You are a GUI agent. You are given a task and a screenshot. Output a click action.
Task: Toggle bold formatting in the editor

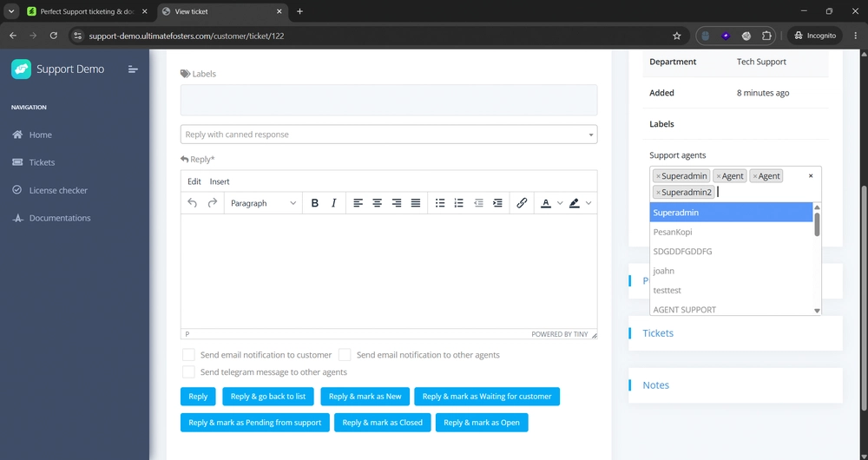[x=314, y=203]
